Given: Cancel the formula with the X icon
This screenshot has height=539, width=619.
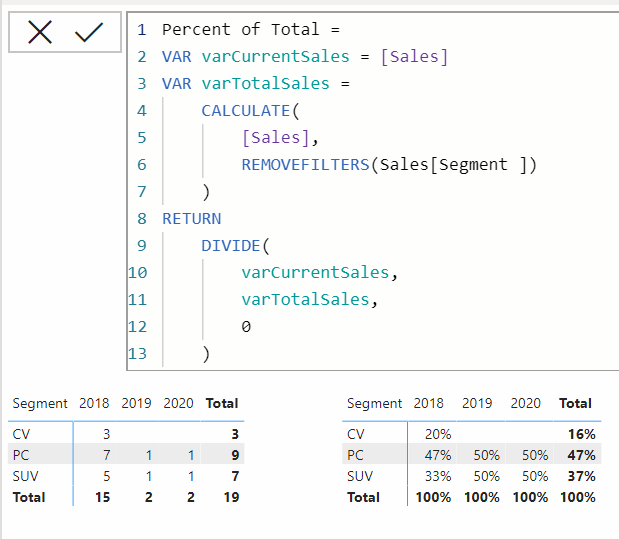Looking at the screenshot, I should click(40, 32).
